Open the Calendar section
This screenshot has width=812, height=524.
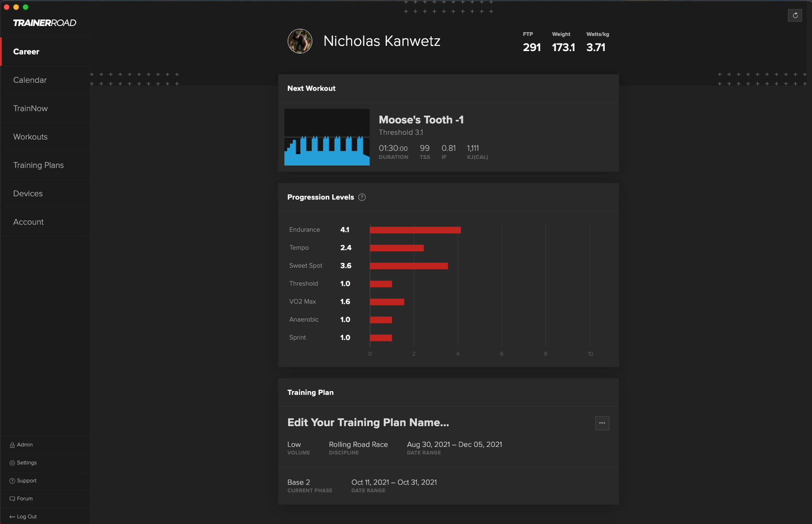click(x=45, y=80)
